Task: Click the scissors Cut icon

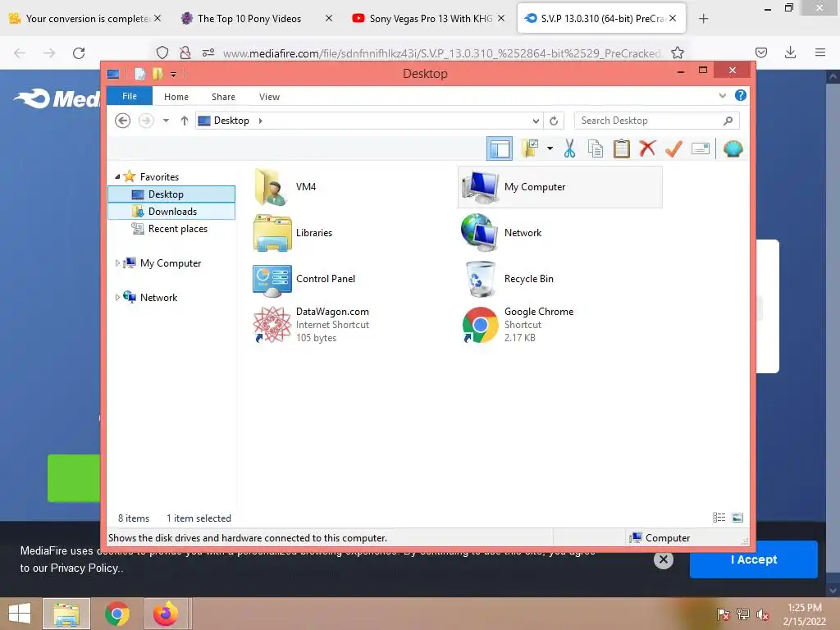Action: 569,148
